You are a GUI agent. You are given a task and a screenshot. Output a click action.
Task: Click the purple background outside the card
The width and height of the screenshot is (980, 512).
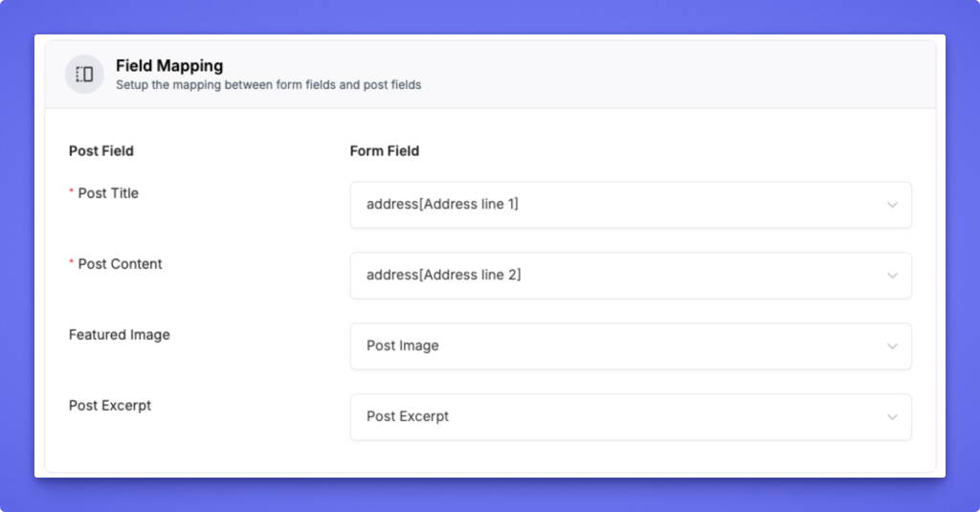click(x=490, y=495)
